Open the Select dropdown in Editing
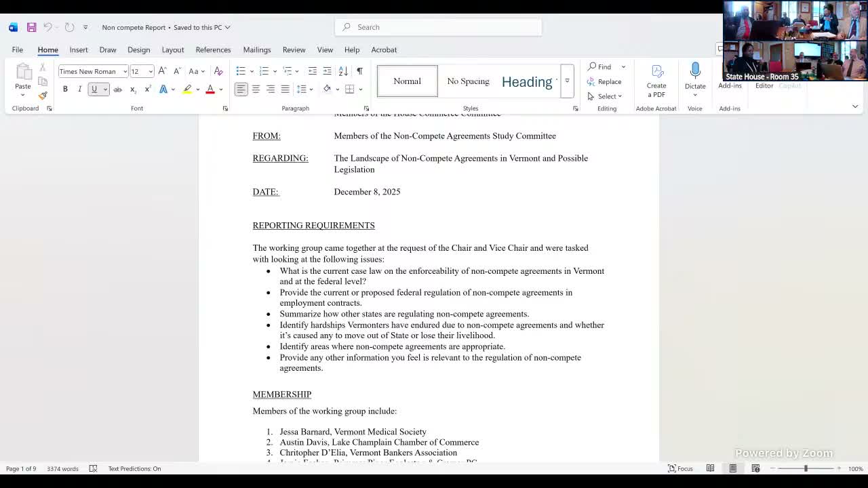Viewport: 868px width, 488px height. point(605,96)
